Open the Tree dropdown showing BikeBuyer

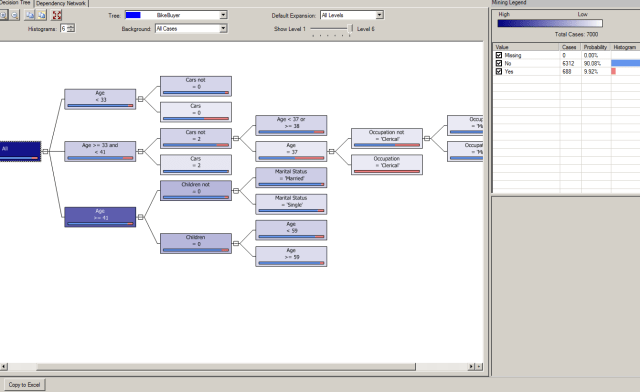[x=223, y=15]
